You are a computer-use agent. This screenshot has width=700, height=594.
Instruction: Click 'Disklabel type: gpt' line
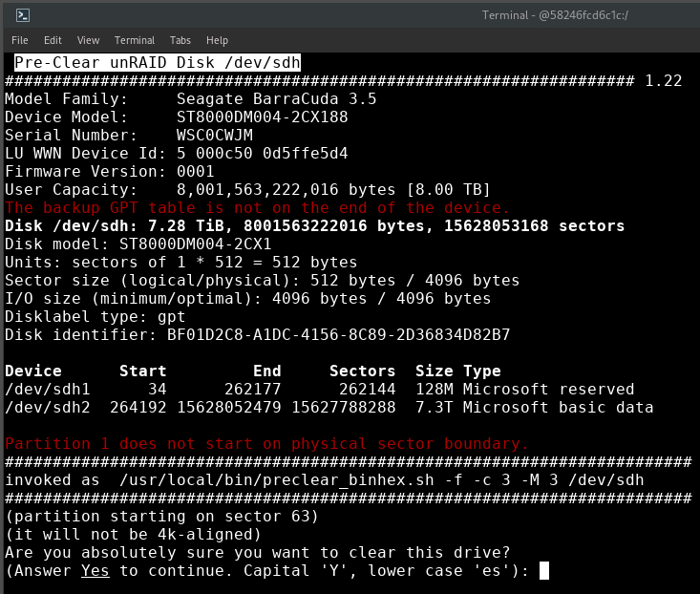pyautogui.click(x=95, y=317)
